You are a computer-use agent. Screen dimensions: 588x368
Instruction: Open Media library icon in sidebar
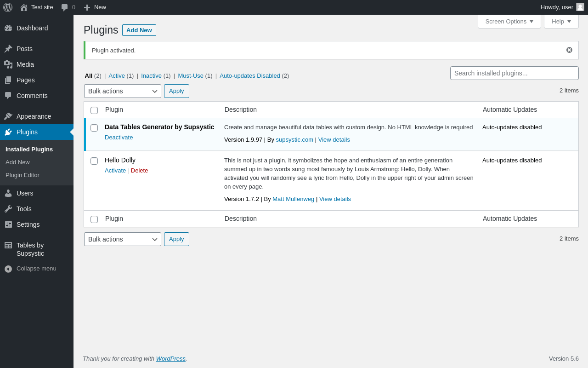pos(8,64)
